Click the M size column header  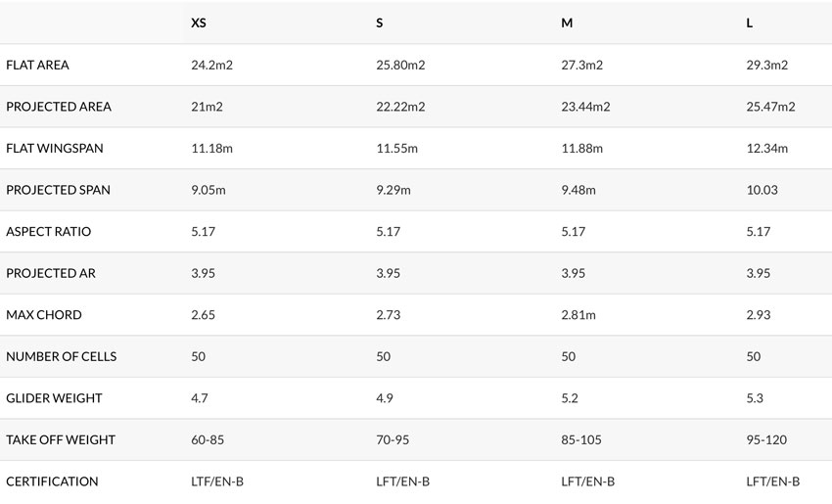click(567, 23)
